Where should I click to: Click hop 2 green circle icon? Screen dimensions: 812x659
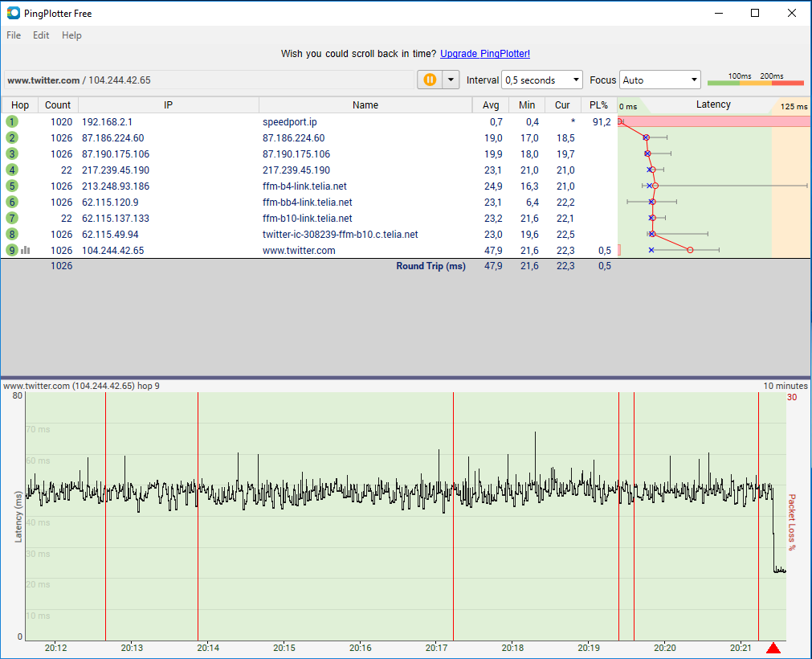click(12, 137)
